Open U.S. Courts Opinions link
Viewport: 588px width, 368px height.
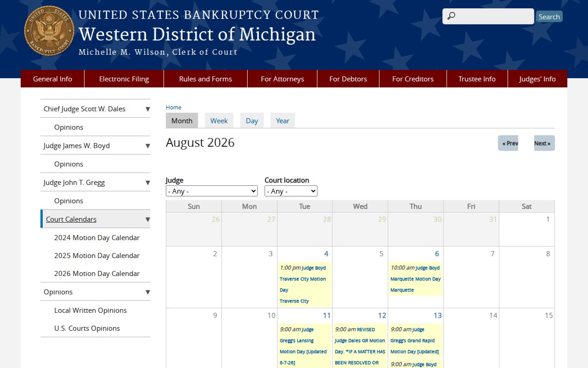(87, 328)
